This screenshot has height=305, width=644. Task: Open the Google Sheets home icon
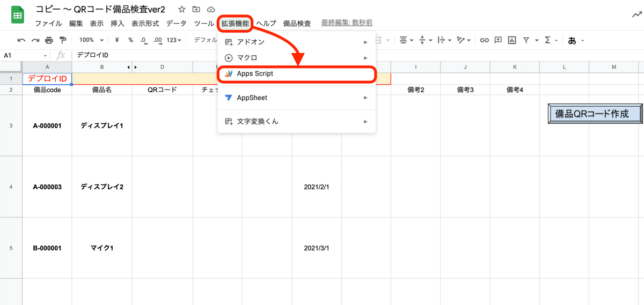click(x=18, y=16)
